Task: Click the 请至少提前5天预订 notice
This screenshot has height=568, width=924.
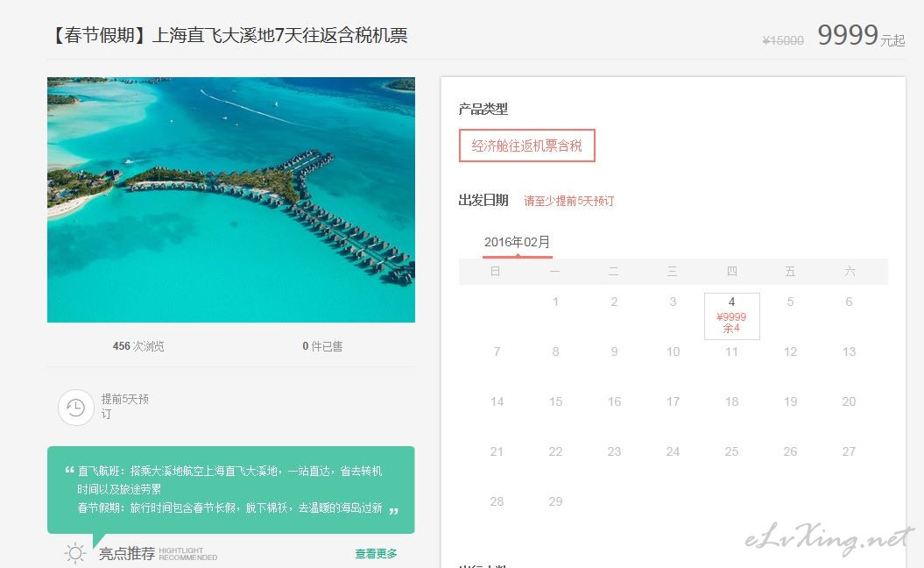Action: coord(568,201)
